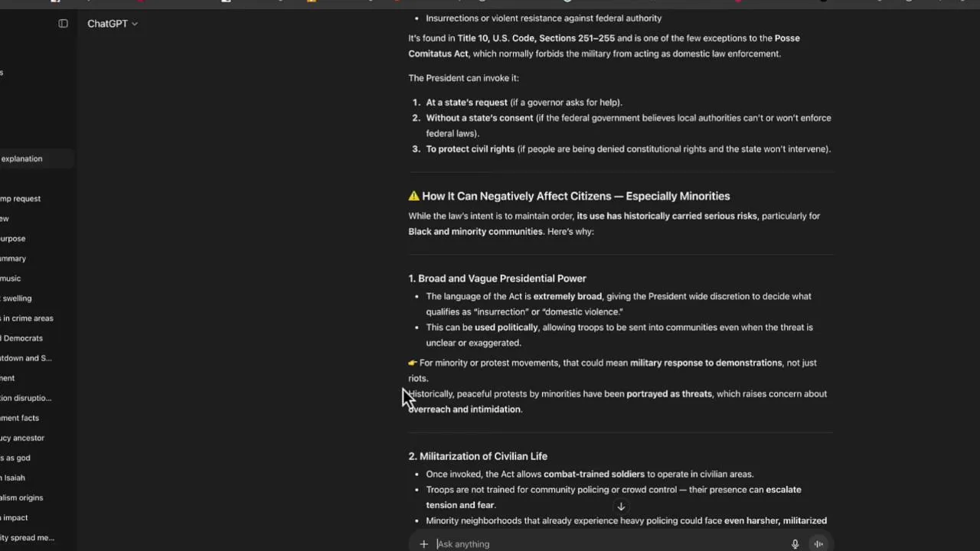Click the bold text 'Title 10, U.S. Code, Sections 251–255'

(536, 38)
